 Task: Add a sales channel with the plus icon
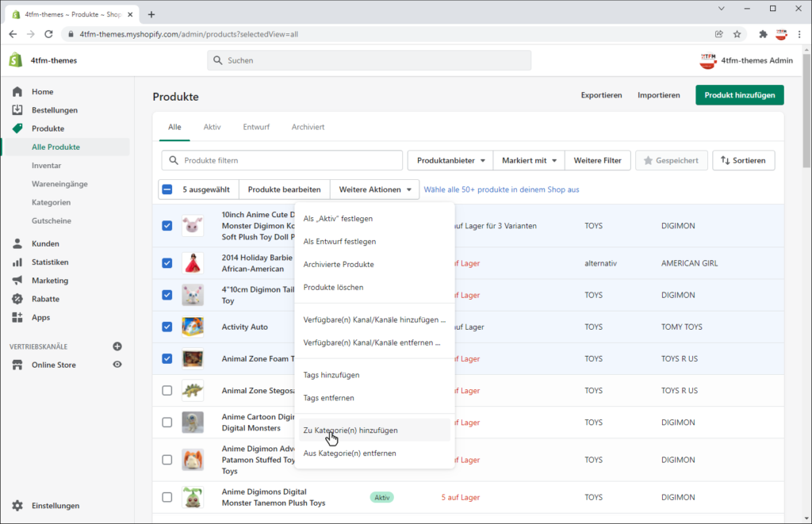(117, 346)
